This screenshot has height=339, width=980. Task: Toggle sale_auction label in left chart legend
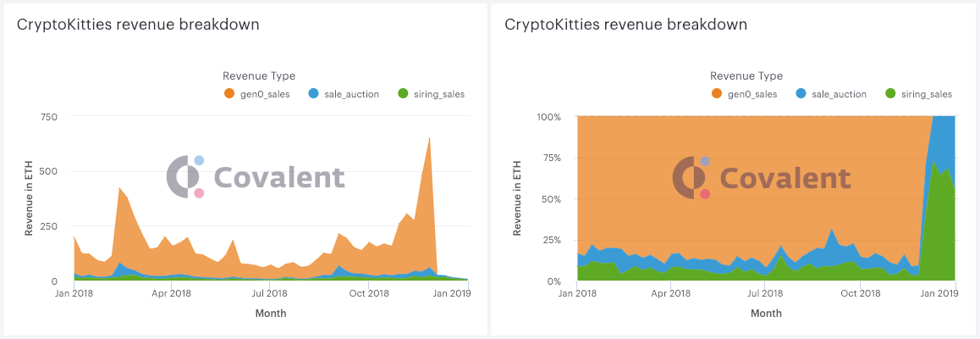[x=351, y=94]
